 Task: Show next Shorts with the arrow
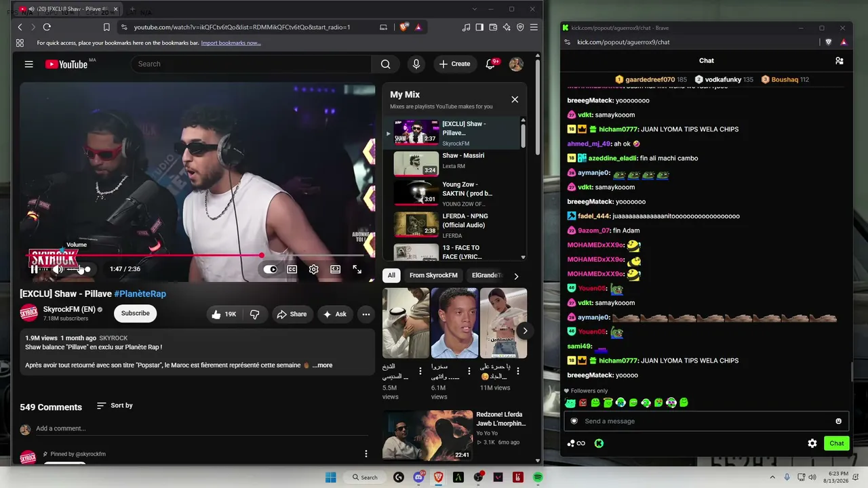point(525,331)
